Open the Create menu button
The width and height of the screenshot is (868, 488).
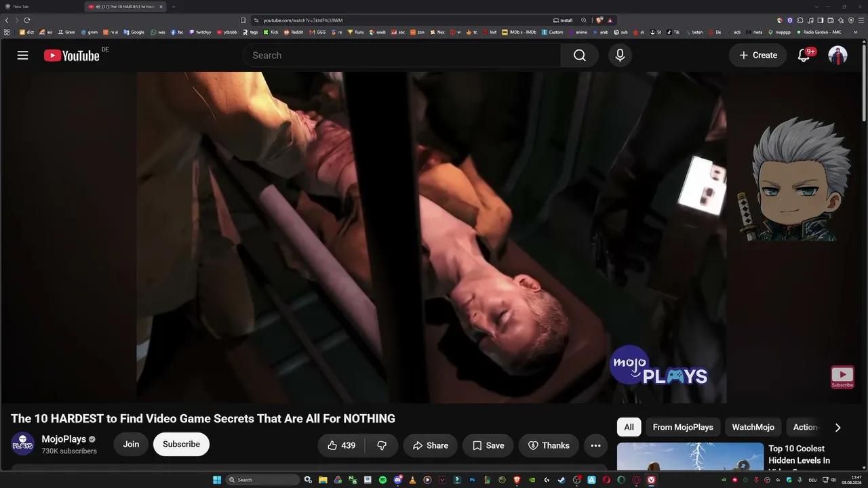tap(758, 56)
